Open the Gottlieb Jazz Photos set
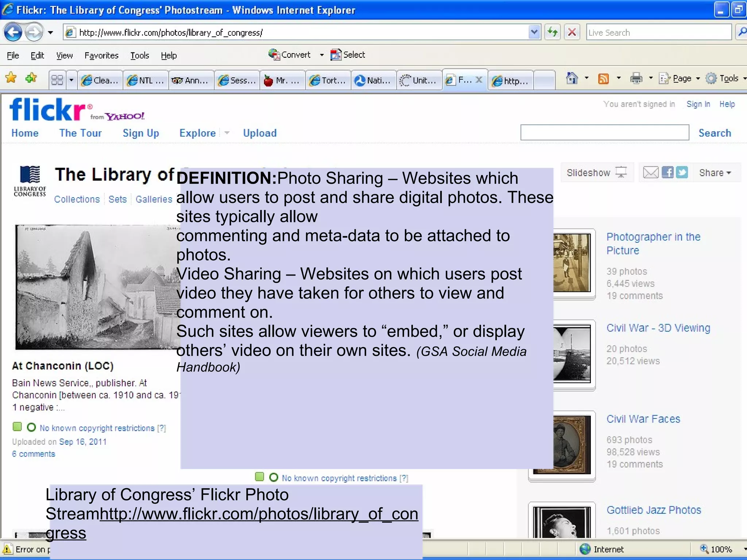This screenshot has height=560, width=747. [654, 510]
